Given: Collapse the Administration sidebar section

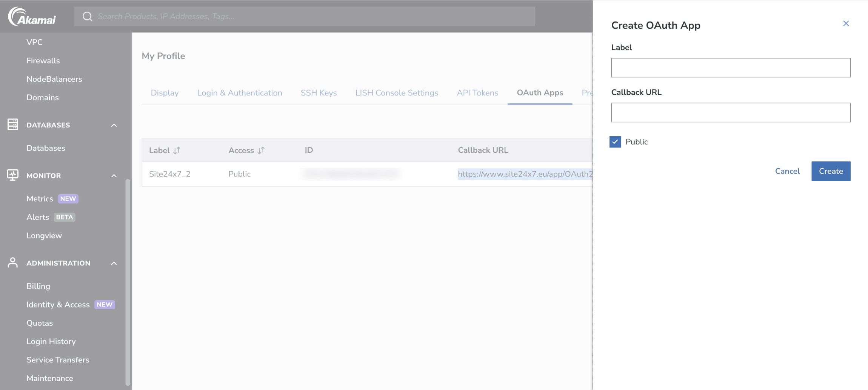Looking at the screenshot, I should [x=114, y=263].
